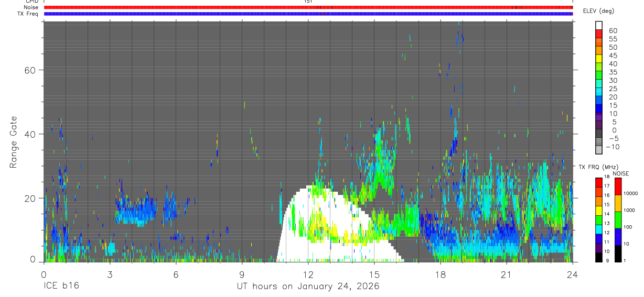Viewport: 644px width, 297px height.
Task: Choose green NOISE swatch between 100 and 1000
Action: point(618,219)
